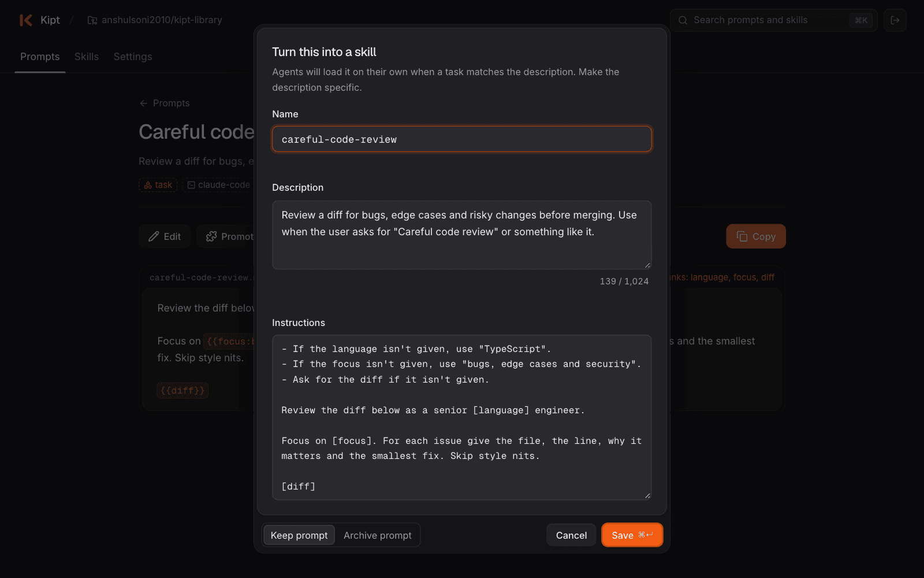Grab the Description textarea resize handle
This screenshot has height=578, width=924.
647,265
